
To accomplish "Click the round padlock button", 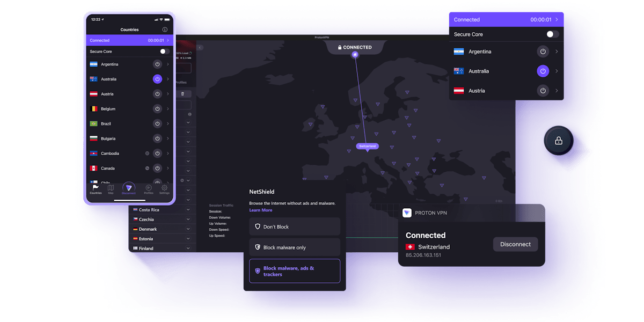I will point(559,141).
